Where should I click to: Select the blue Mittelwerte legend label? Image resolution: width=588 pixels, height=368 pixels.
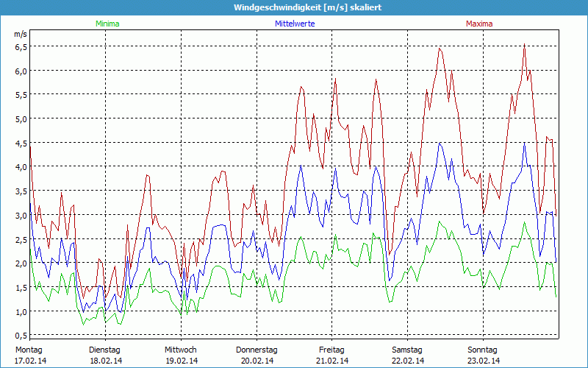click(295, 24)
